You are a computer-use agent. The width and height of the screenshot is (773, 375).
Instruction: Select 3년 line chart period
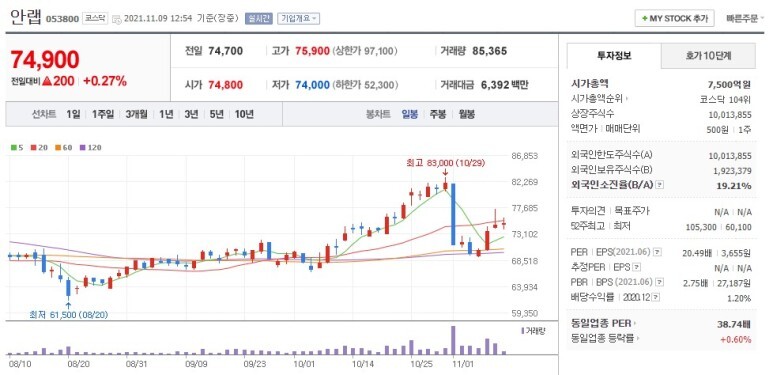(x=191, y=114)
